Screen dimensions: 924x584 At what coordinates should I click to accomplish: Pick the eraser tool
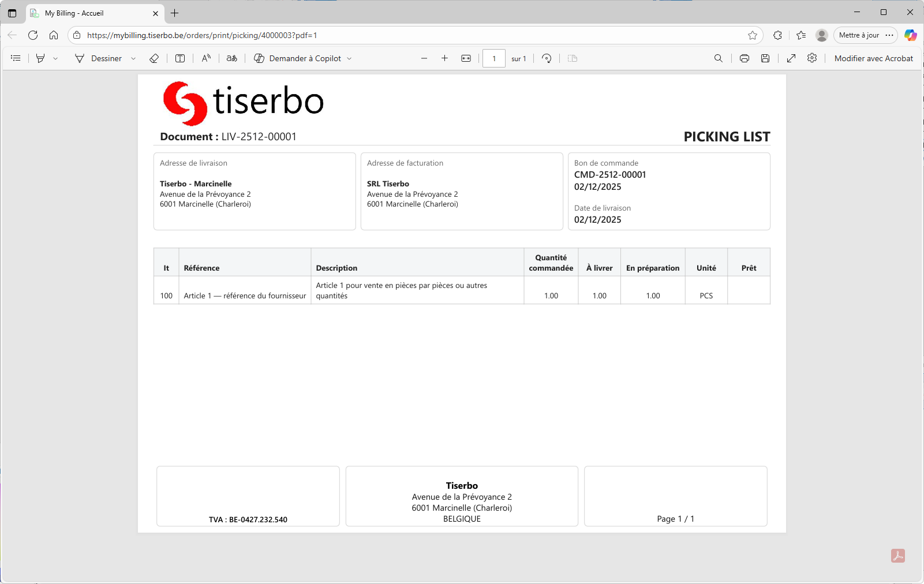pos(154,58)
